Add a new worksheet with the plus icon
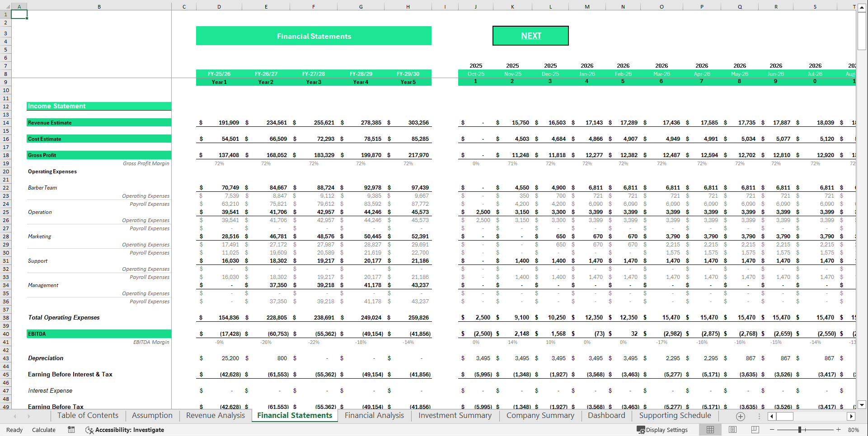Image resolution: width=868 pixels, height=436 pixels. pyautogui.click(x=740, y=416)
